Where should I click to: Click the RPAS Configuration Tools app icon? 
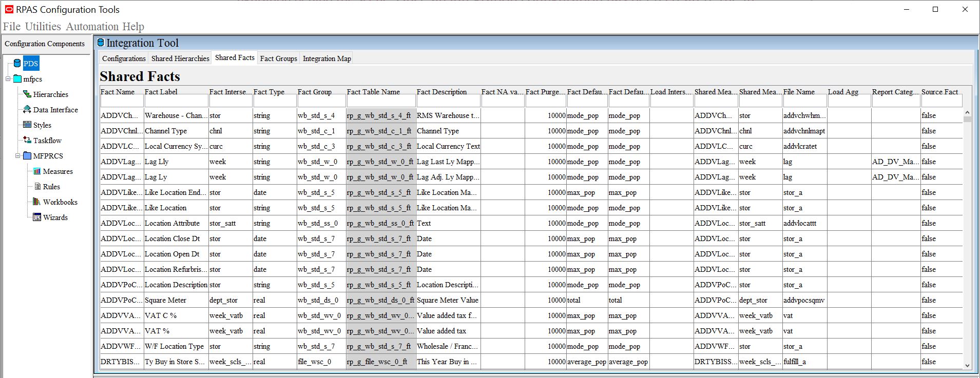click(x=9, y=9)
